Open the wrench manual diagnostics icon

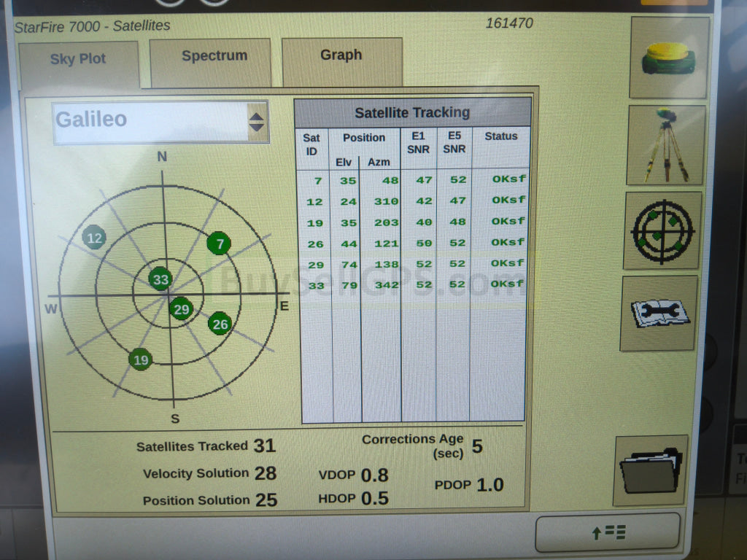[x=659, y=314]
